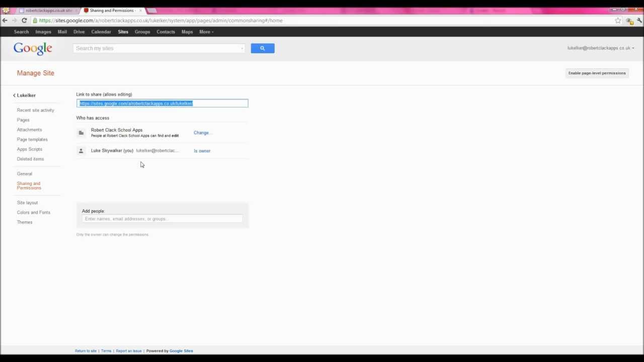The height and width of the screenshot is (362, 644).
Task: Open Deleted items in the sidebar
Action: (x=30, y=159)
